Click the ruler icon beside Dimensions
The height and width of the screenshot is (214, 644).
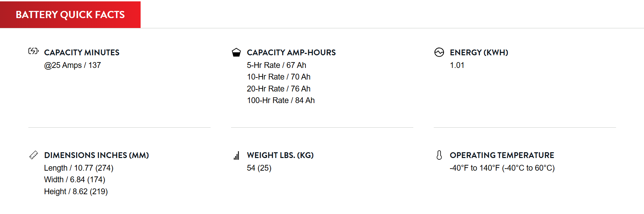tap(33, 155)
